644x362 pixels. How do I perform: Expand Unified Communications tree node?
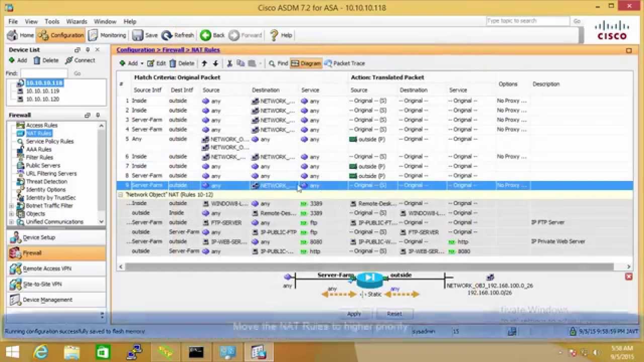pos(12,222)
